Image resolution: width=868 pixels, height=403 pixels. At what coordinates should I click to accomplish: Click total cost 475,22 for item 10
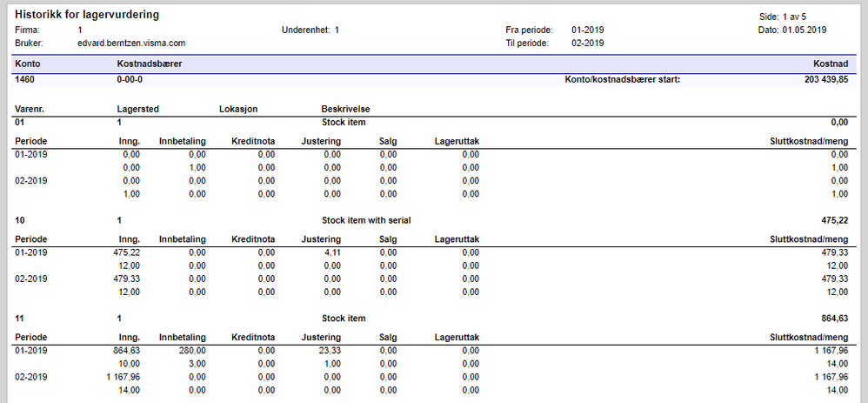(835, 220)
